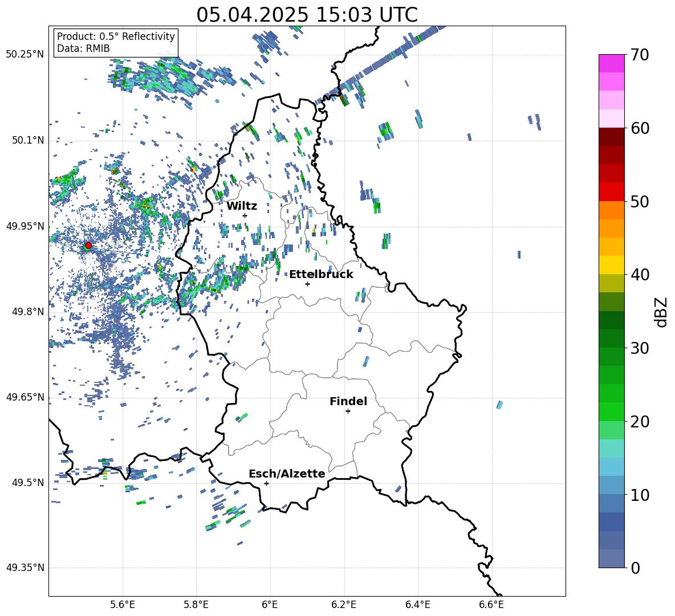
Task: Click the 49.65°N latitude tick label
Action: (25, 397)
